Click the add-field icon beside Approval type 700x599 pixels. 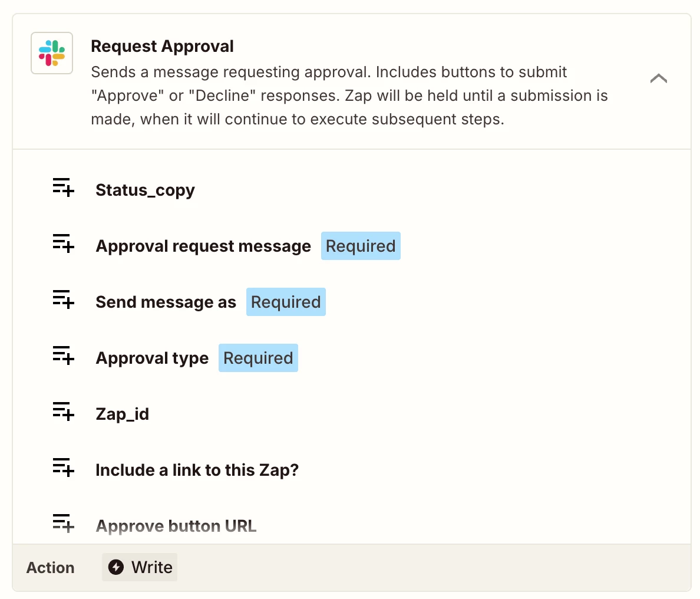(63, 356)
